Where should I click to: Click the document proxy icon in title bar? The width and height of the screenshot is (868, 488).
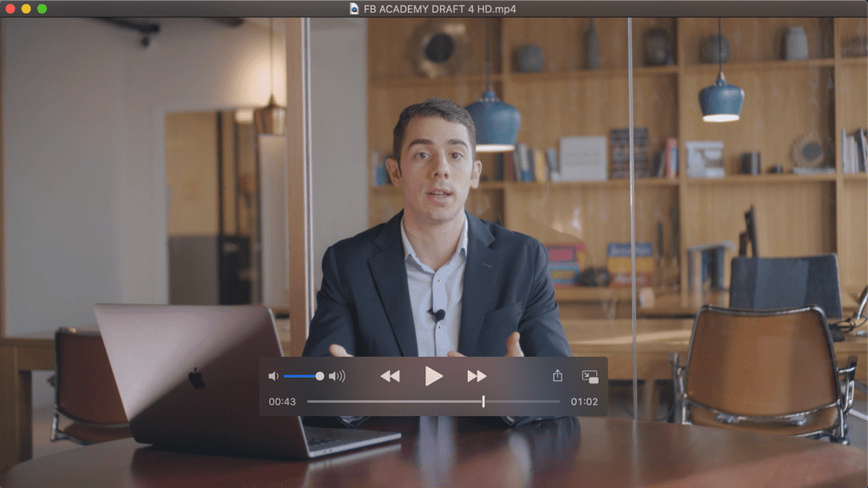tap(354, 9)
